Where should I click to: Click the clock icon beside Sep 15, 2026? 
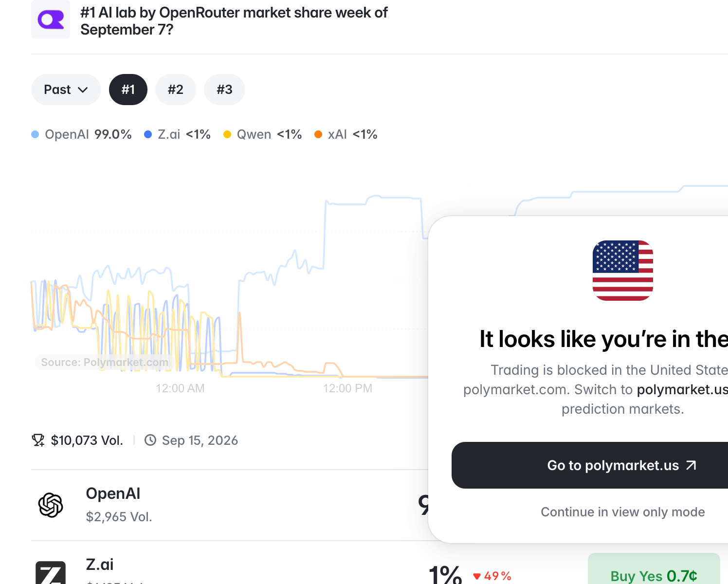pyautogui.click(x=150, y=440)
